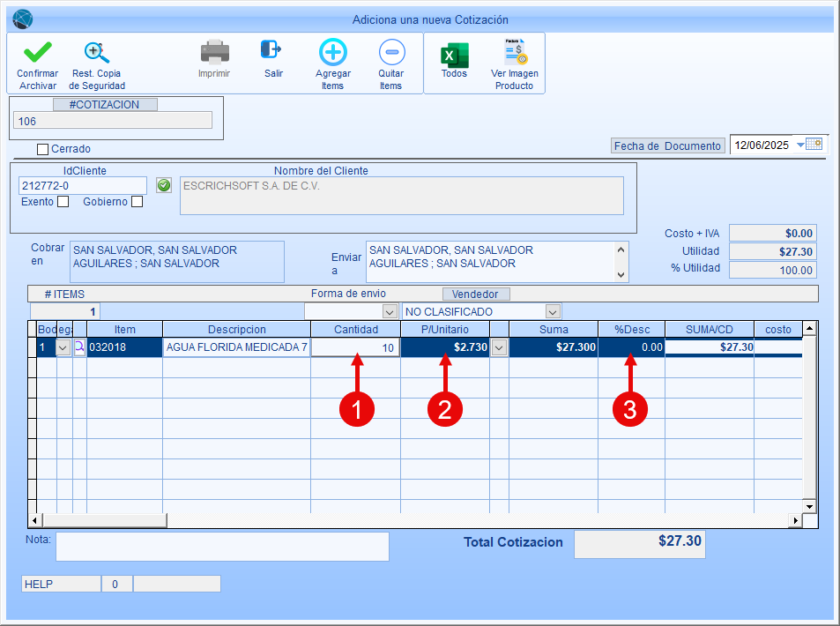This screenshot has height=626, width=840.
Task: Click the Nombre del Cliente field
Action: point(402,196)
